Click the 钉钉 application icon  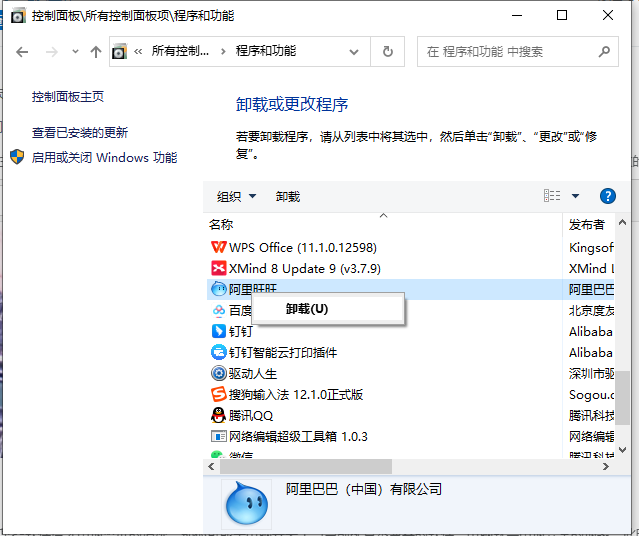(218, 331)
